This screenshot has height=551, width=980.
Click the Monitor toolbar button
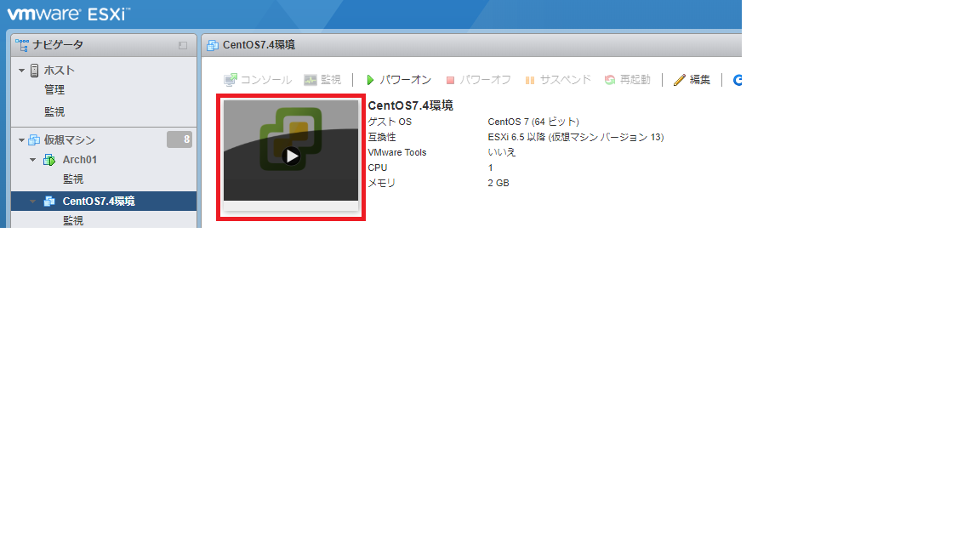[x=322, y=80]
